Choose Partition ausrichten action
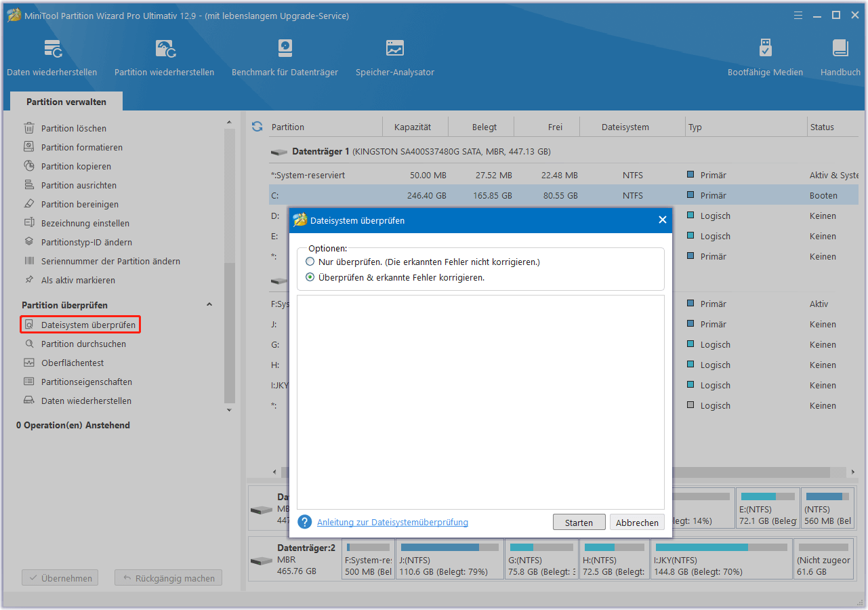Viewport: 868px width, 610px height. click(79, 185)
